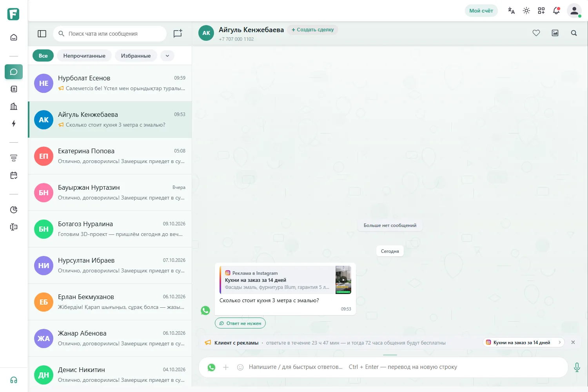This screenshot has width=588, height=392.
Task: Toggle the chat list panel layout icon
Action: coord(42,34)
